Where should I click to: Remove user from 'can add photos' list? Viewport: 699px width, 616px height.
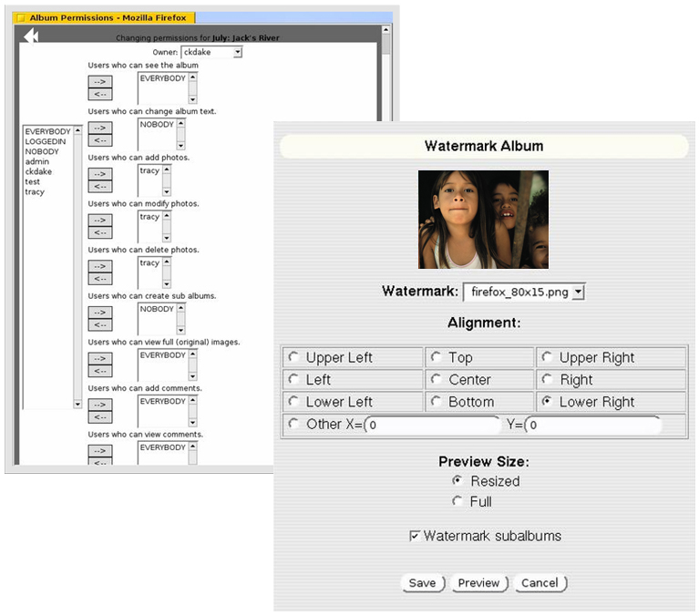[x=100, y=186]
